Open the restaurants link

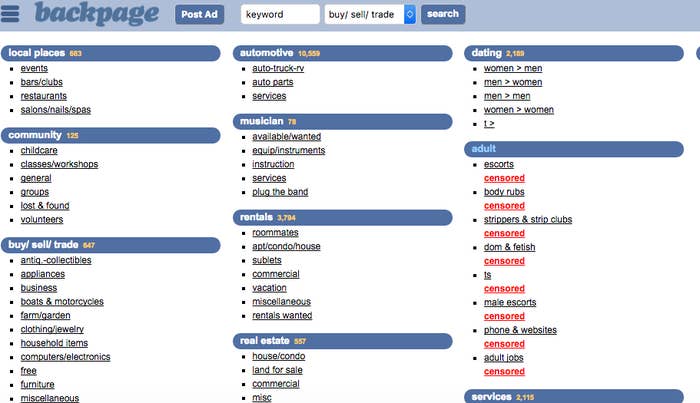43,96
